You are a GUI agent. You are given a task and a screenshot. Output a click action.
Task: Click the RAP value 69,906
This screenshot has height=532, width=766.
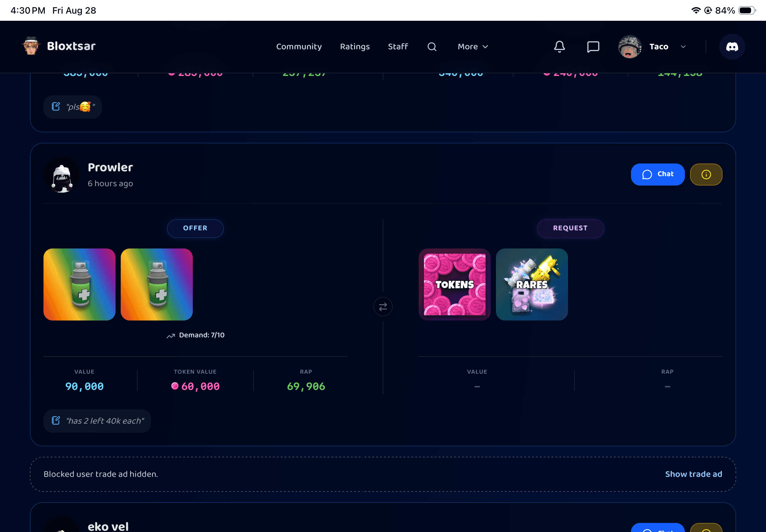[x=306, y=386]
